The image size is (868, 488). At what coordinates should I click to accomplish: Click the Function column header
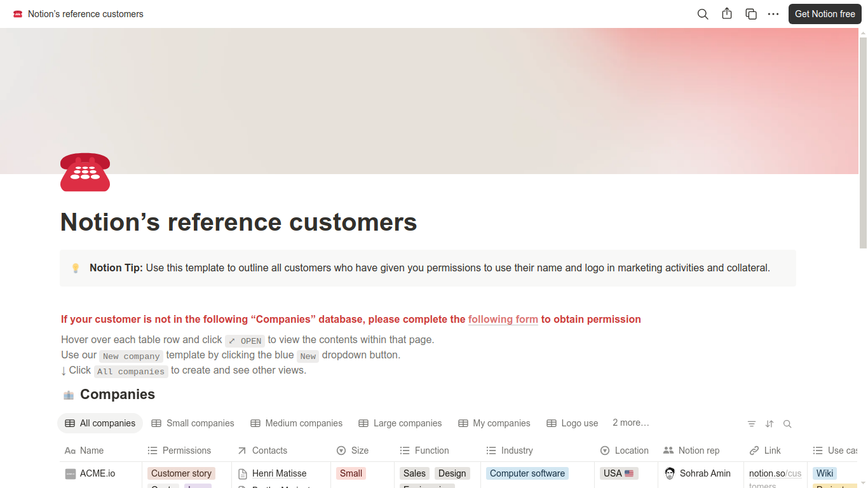pyautogui.click(x=438, y=451)
